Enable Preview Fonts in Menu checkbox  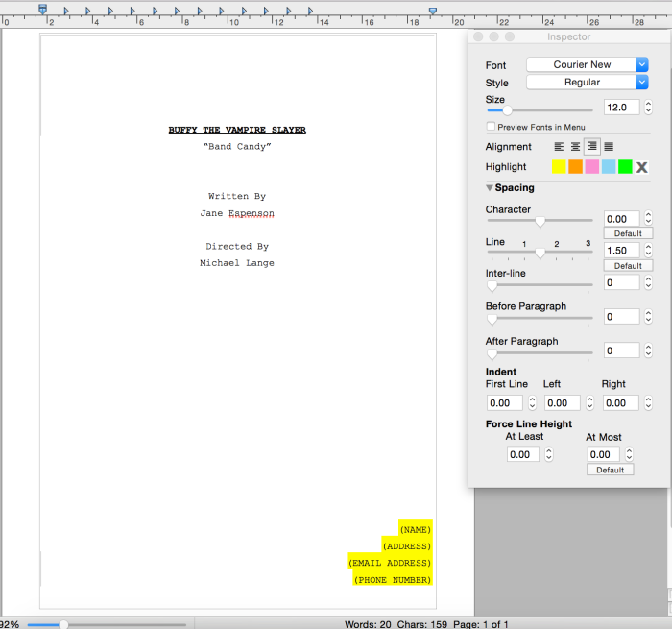point(492,127)
